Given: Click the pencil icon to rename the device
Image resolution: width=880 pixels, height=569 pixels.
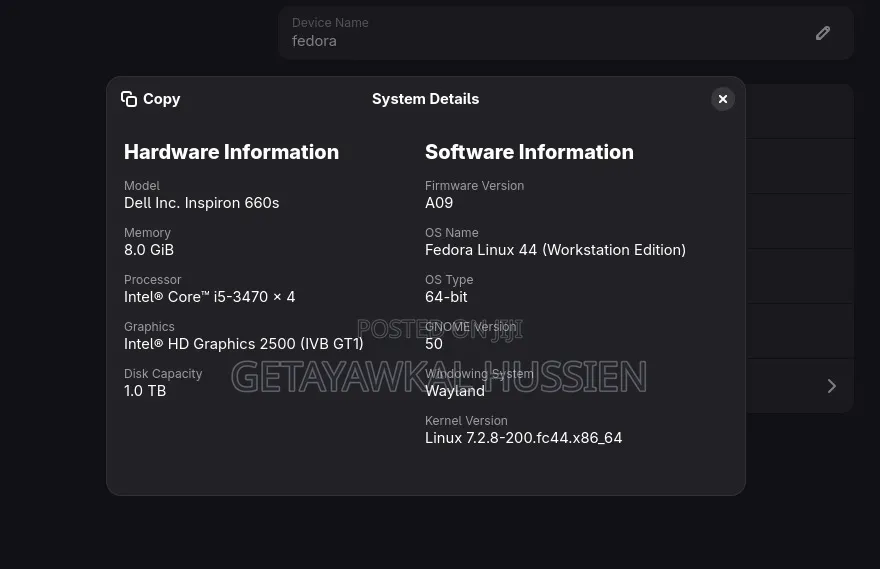Looking at the screenshot, I should tap(823, 33).
